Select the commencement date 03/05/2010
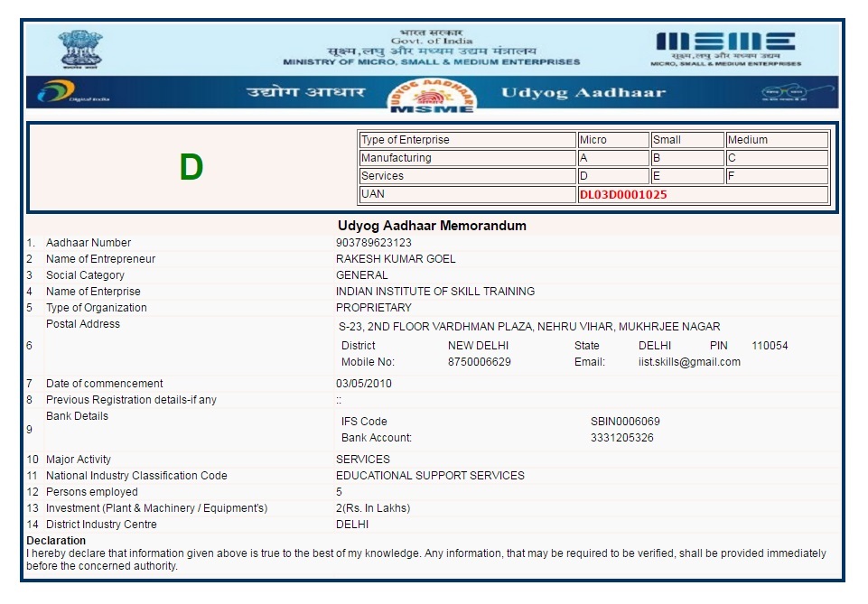868x604 pixels. pyautogui.click(x=364, y=384)
